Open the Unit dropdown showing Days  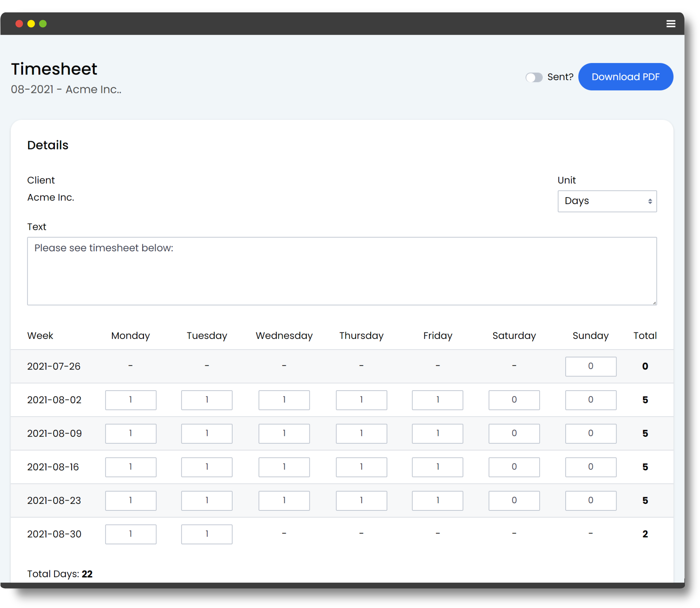607,201
